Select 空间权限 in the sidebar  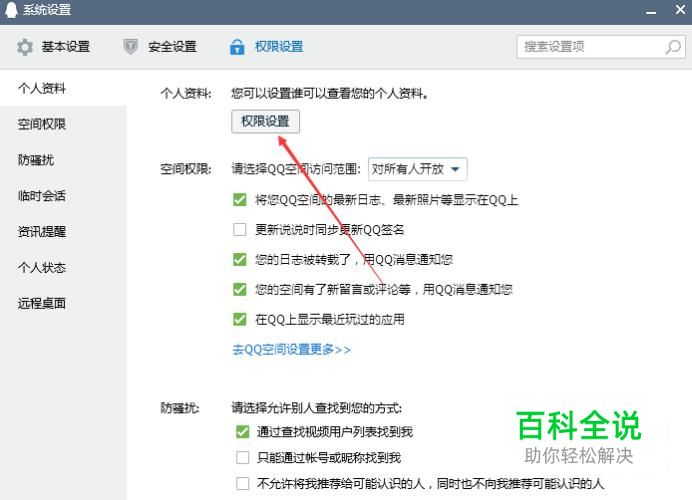(63, 124)
